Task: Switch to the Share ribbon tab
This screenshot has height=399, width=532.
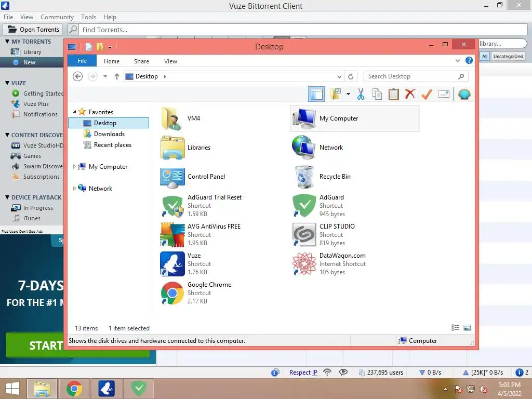Action: point(141,61)
